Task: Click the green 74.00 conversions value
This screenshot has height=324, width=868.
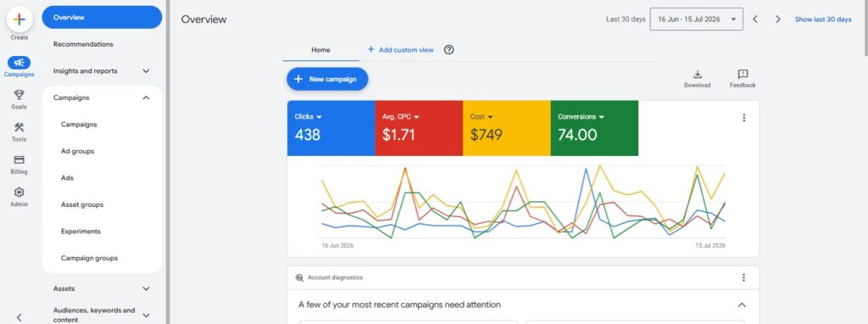Action: 577,135
